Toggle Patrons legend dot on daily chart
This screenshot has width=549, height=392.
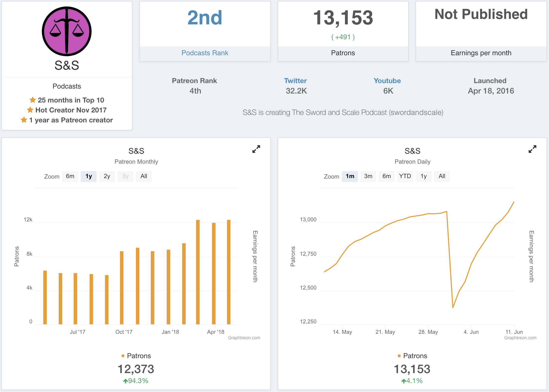click(399, 356)
